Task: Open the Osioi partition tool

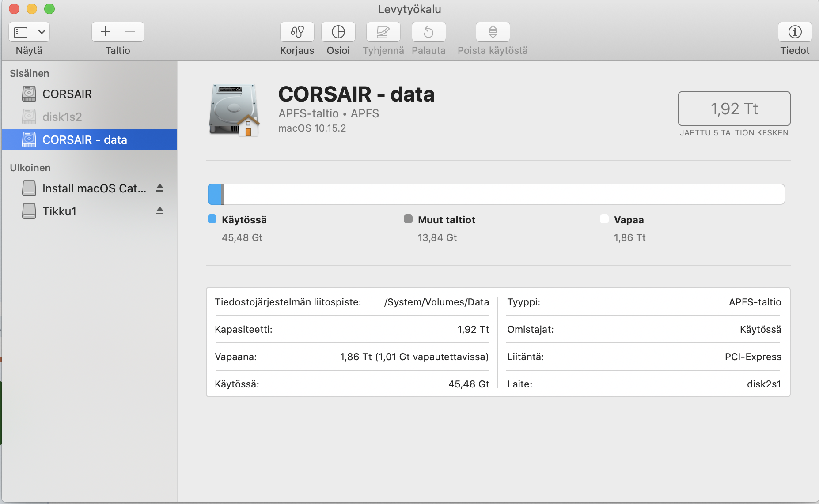Action: click(338, 32)
